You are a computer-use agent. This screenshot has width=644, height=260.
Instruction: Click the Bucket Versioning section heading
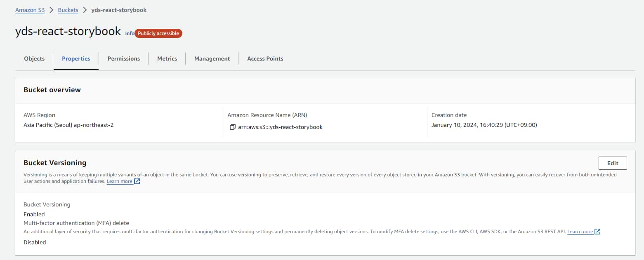pyautogui.click(x=55, y=163)
